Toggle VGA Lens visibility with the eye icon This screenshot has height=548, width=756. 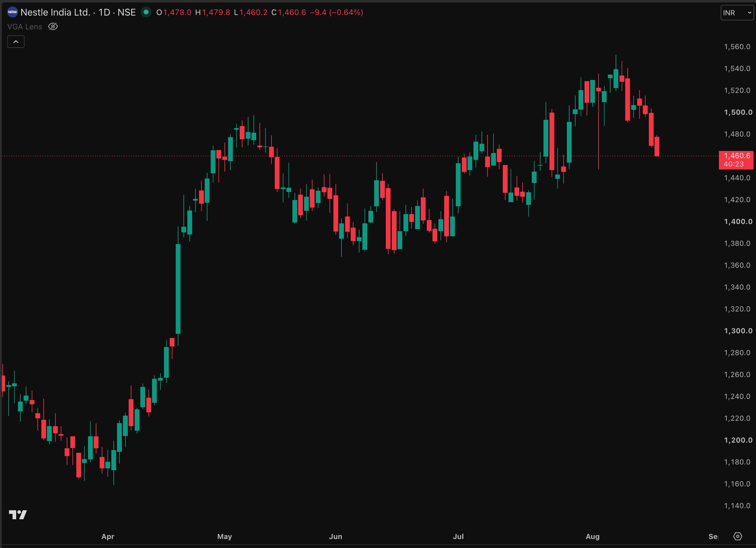tap(53, 26)
